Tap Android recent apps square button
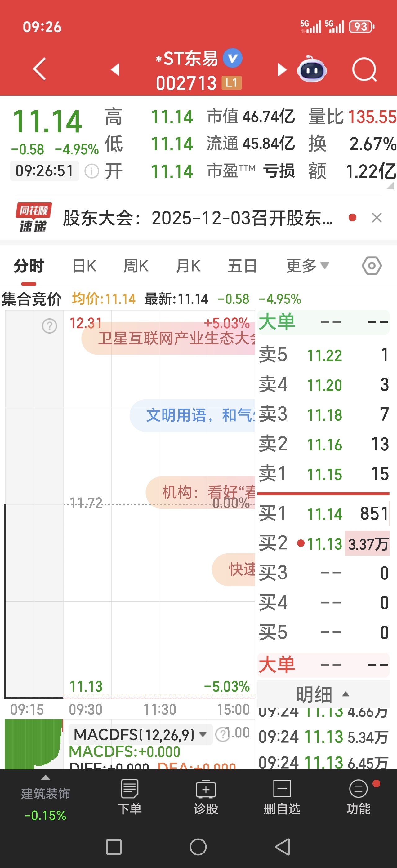This screenshot has width=397, height=868. tap(114, 847)
